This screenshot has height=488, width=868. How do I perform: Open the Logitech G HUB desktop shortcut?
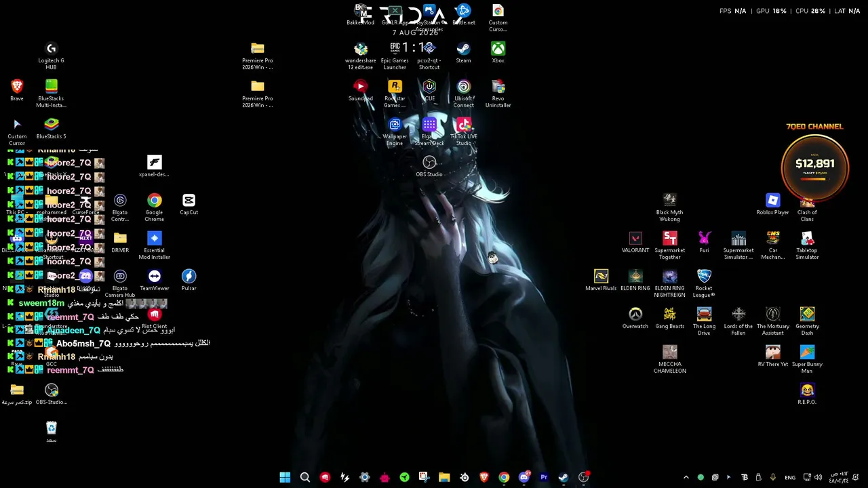(x=51, y=56)
